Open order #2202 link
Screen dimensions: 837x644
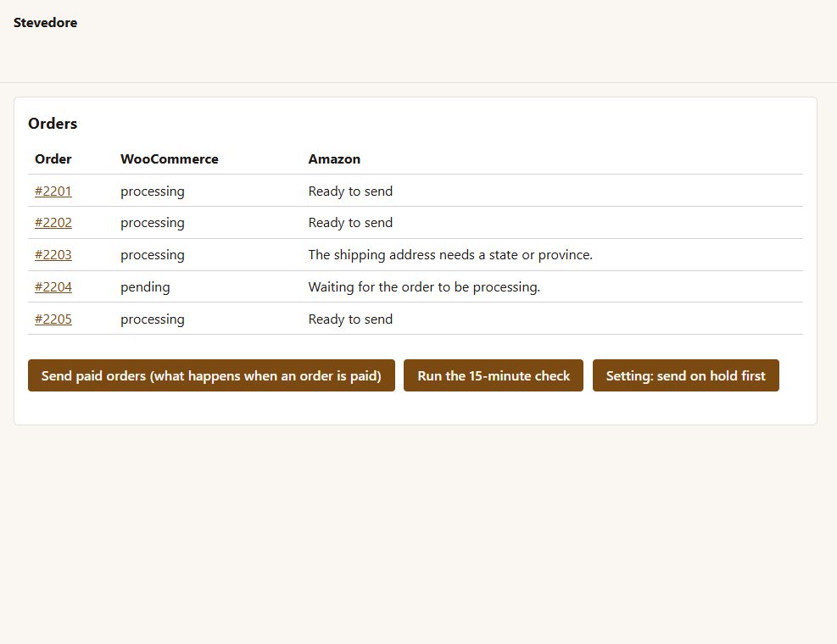[x=53, y=223]
